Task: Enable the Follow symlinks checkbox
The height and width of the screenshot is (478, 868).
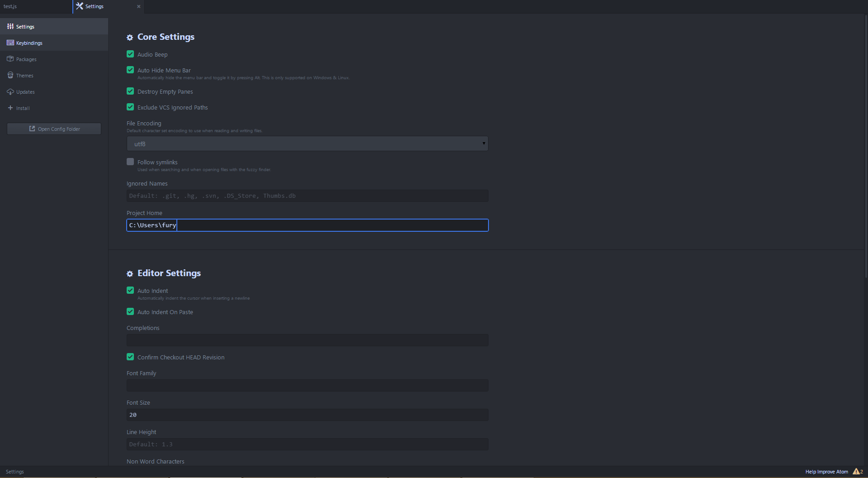Action: [x=130, y=162]
